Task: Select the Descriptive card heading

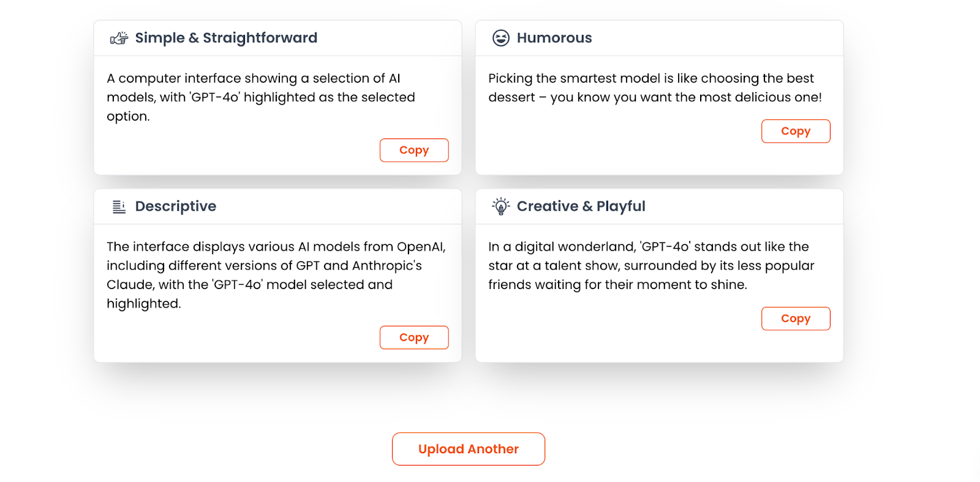Action: point(176,206)
